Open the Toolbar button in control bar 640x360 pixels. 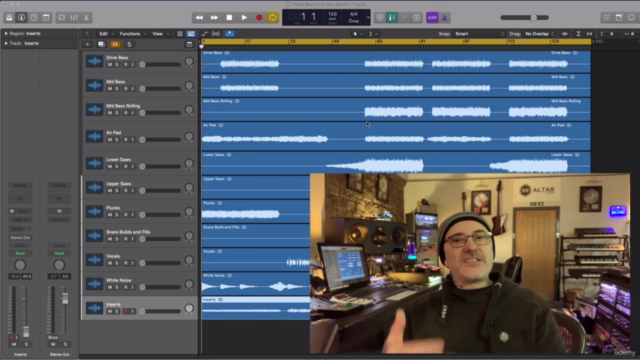pos(46,18)
